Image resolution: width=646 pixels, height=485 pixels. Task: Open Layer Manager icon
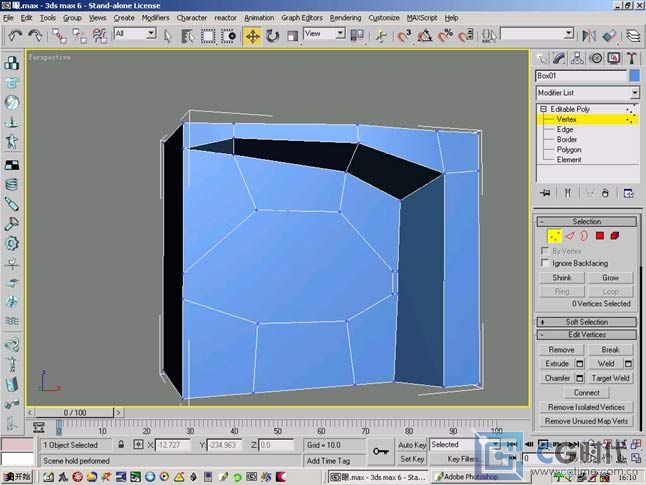click(x=634, y=36)
